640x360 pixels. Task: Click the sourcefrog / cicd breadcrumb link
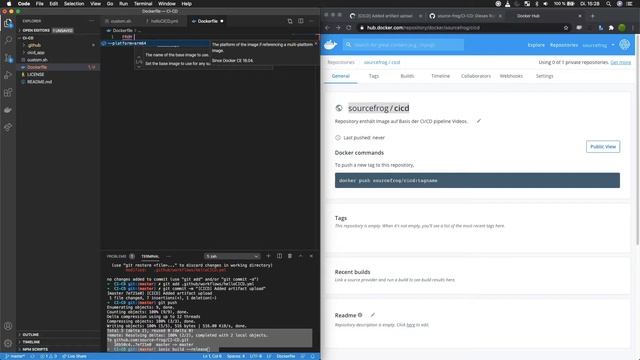click(x=382, y=62)
